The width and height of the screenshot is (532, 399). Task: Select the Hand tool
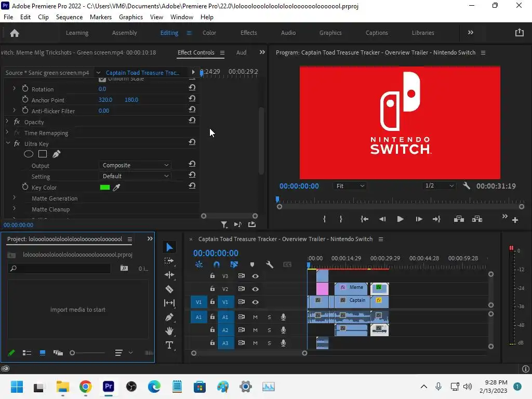pyautogui.click(x=169, y=331)
